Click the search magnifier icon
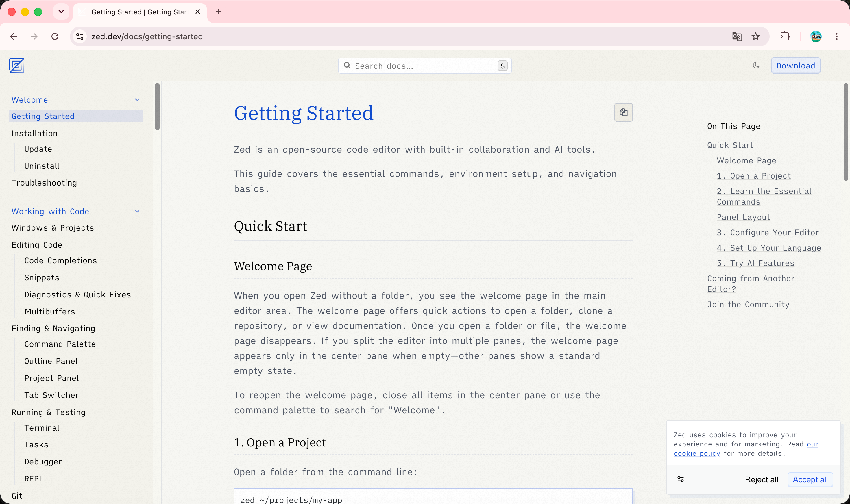Viewport: 850px width, 504px height. [347, 66]
